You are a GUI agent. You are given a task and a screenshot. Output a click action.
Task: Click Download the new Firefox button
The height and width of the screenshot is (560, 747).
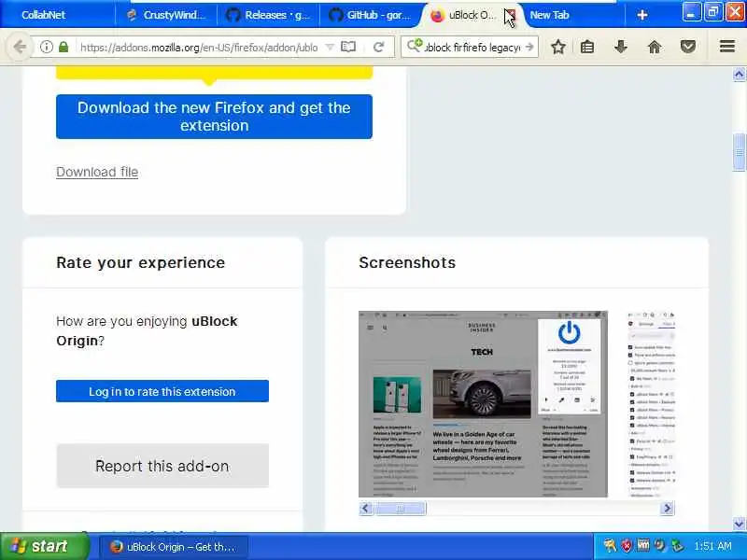[214, 117]
